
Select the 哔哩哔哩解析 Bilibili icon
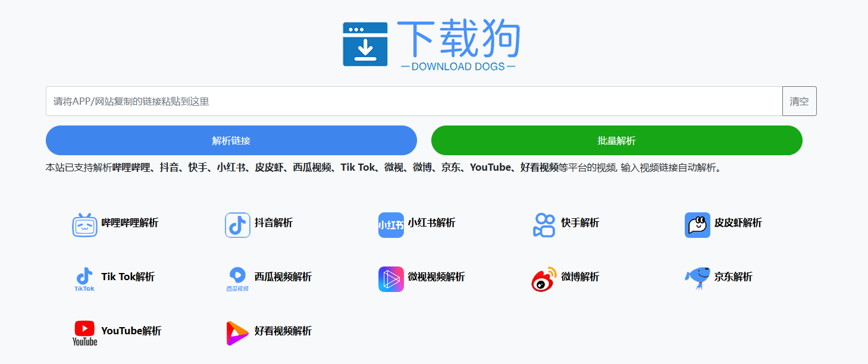pyautogui.click(x=84, y=224)
